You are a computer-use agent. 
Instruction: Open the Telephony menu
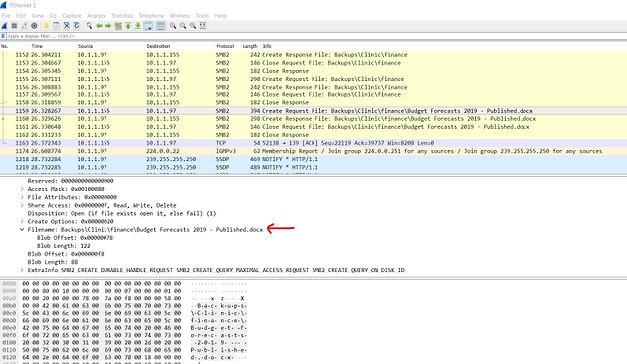tap(151, 16)
